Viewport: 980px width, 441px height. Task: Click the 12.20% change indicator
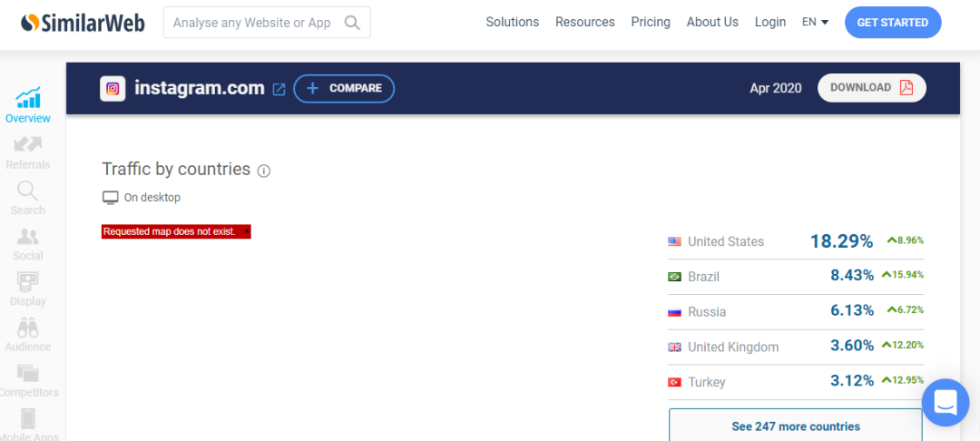(x=903, y=345)
